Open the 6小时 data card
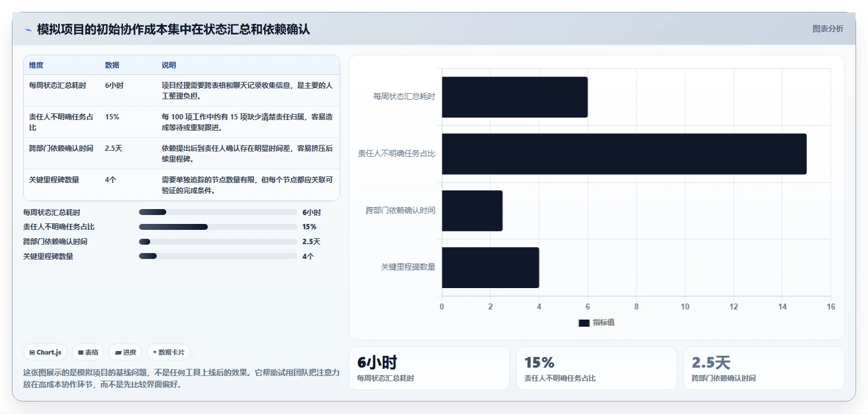 [x=429, y=368]
